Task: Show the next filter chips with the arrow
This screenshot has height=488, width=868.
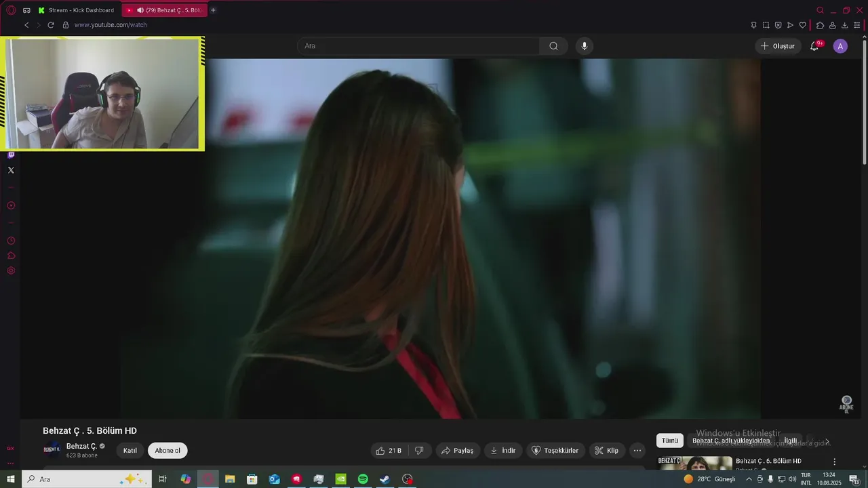Action: (827, 441)
